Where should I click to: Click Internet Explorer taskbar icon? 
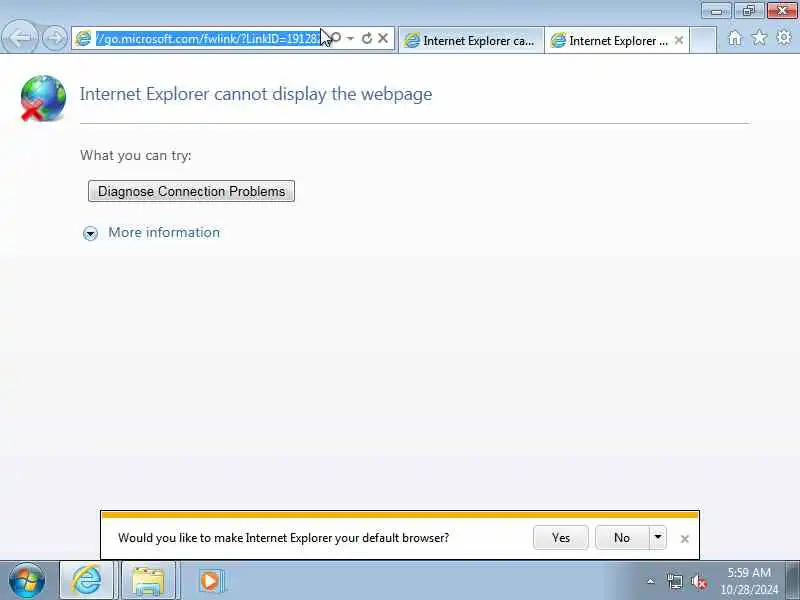pos(86,581)
